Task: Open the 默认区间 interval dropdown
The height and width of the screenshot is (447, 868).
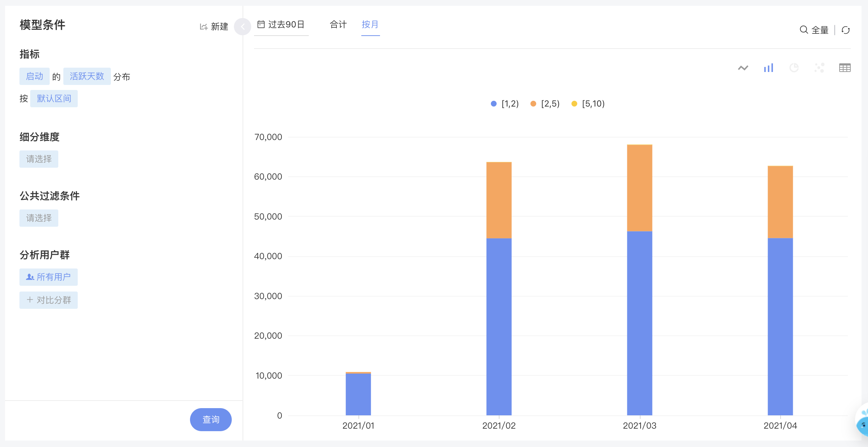Action: (x=54, y=99)
